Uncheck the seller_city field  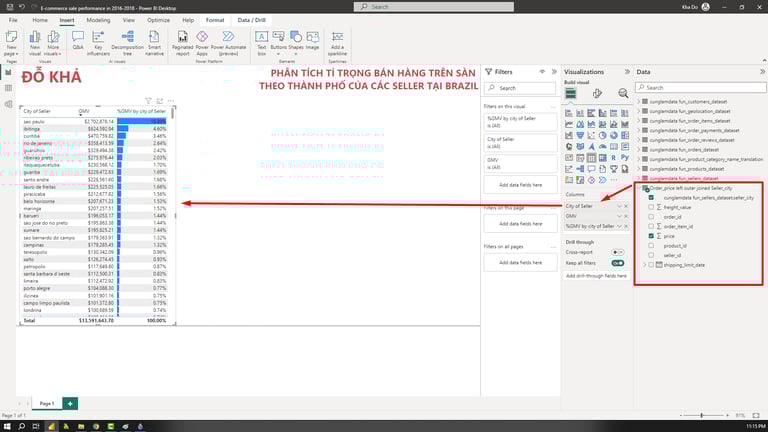tap(651, 197)
